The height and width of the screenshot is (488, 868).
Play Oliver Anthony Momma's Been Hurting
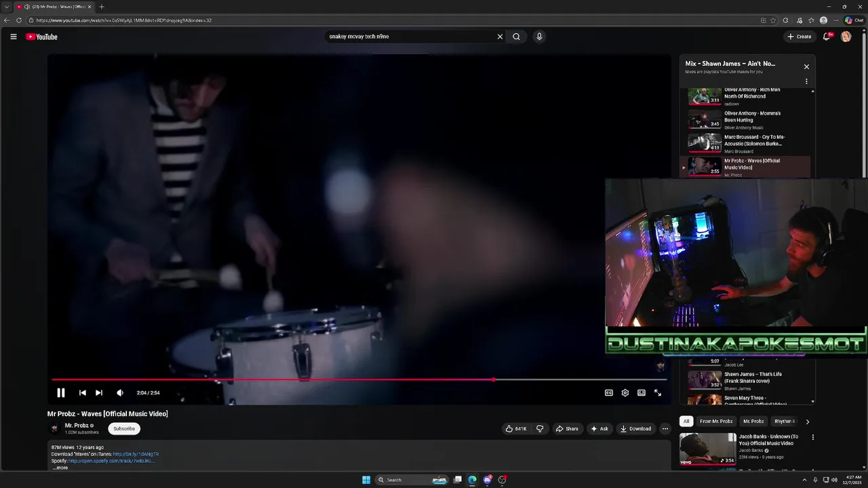746,120
